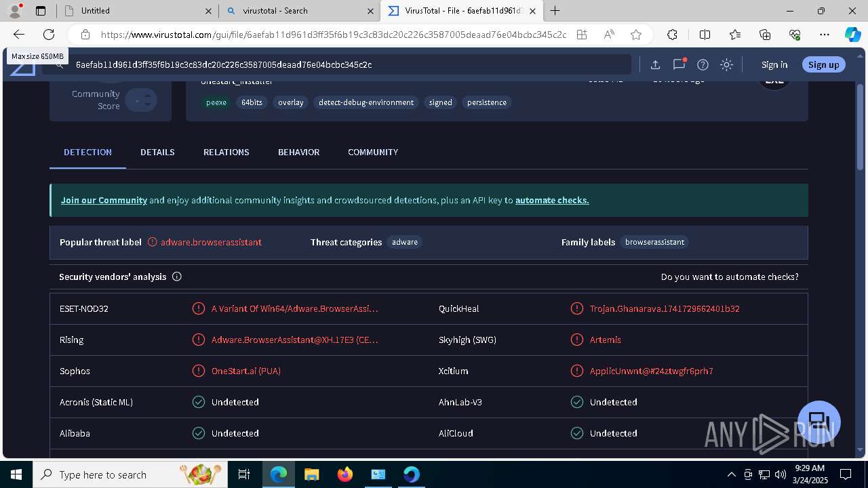868x488 pixels.
Task: Close the virustotal Search tab
Action: 370,11
